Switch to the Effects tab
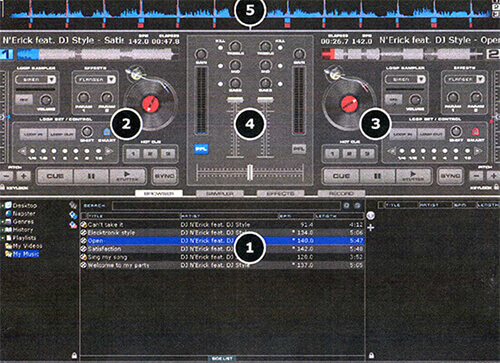 [281, 193]
